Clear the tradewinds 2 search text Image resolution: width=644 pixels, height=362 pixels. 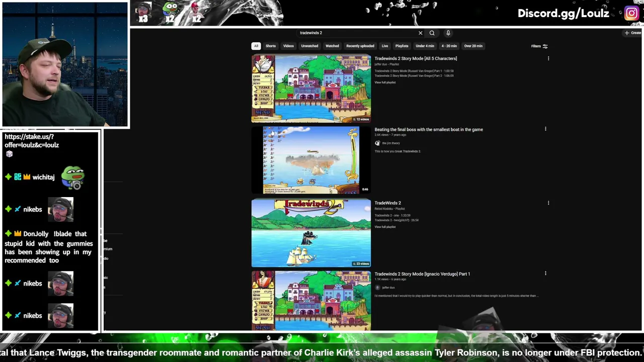tap(421, 33)
